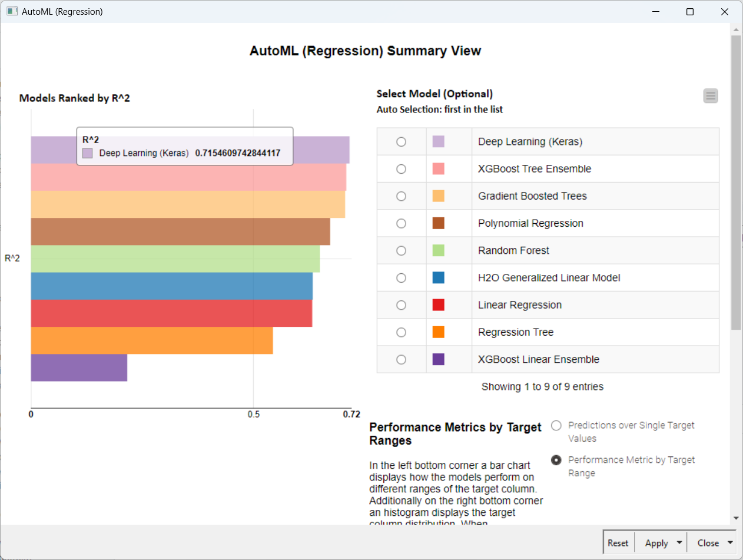
Task: Select the Linear Regression model radio button
Action: click(401, 305)
